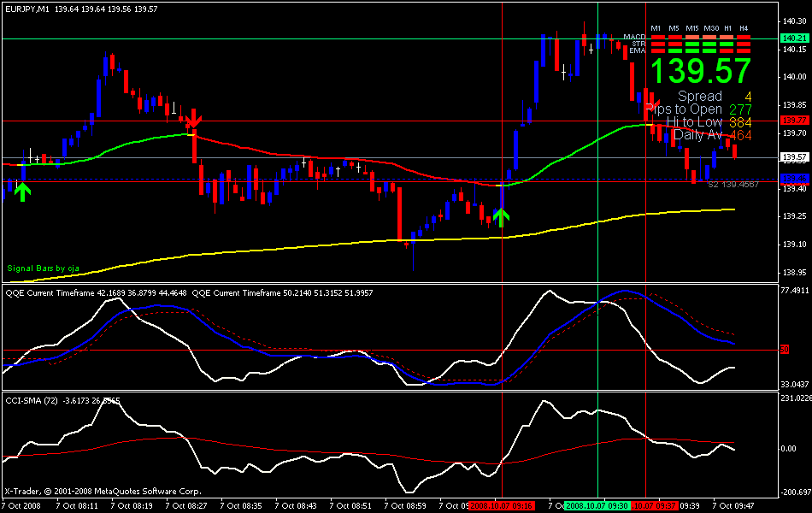Image resolution: width=812 pixels, height=513 pixels.
Task: Click the M1 MACD signal bar
Action: pos(656,37)
